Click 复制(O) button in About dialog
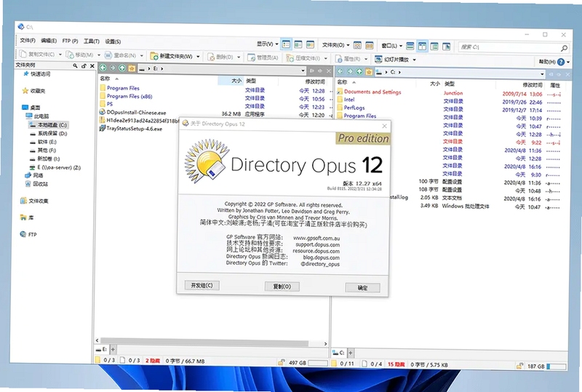This screenshot has height=392, width=582. click(x=282, y=287)
